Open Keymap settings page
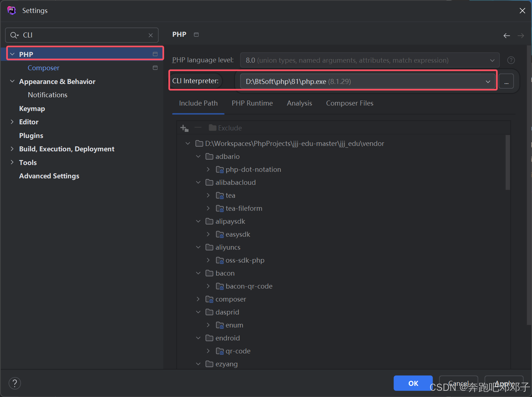Screen dimensions: 532x397 click(x=32, y=108)
